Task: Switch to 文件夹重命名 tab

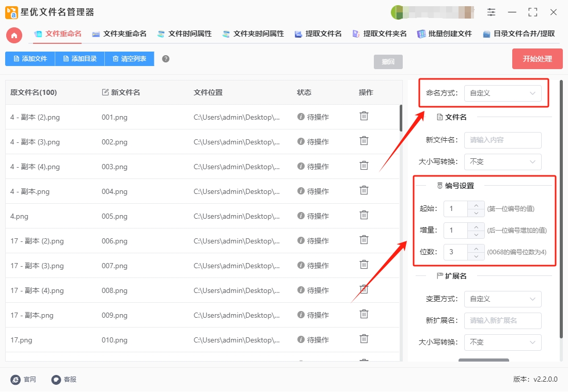Action: pos(119,34)
